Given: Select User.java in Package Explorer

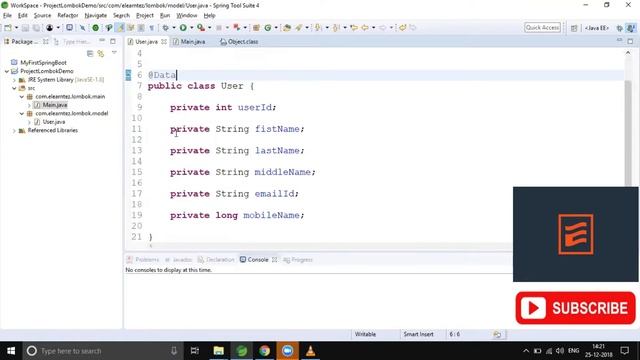Looking at the screenshot, I should pyautogui.click(x=53, y=122).
